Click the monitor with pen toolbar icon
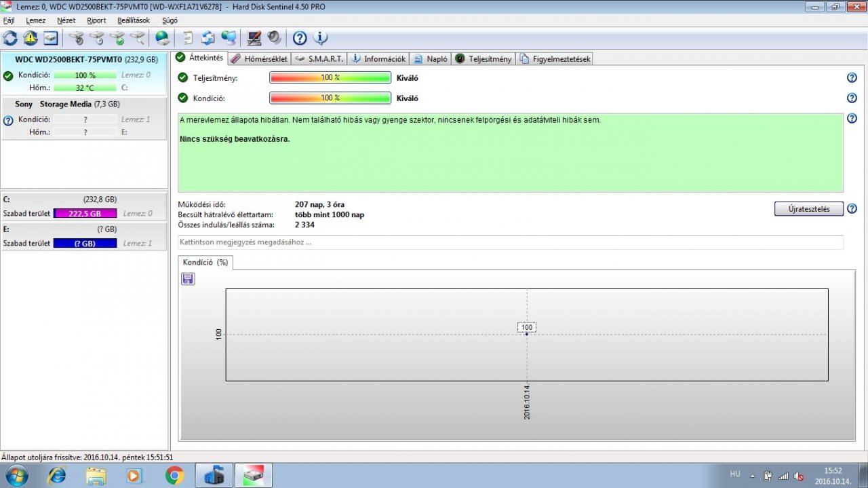 (254, 38)
